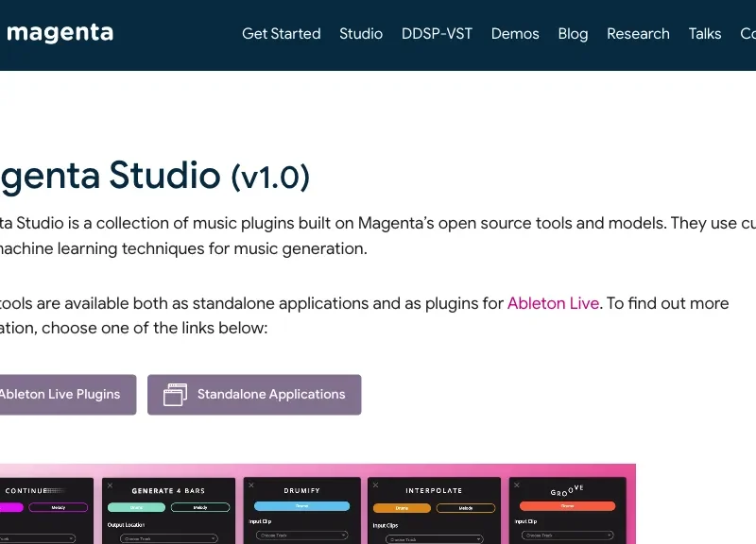Viewport: 756px width, 544px height.
Task: Select Research in the top navigation
Action: pyautogui.click(x=638, y=34)
